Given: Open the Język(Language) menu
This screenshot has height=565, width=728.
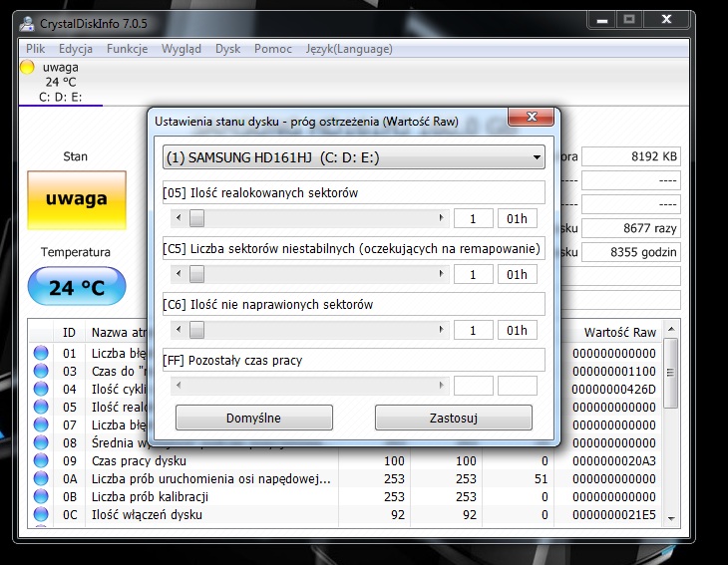Looking at the screenshot, I should click(x=349, y=49).
